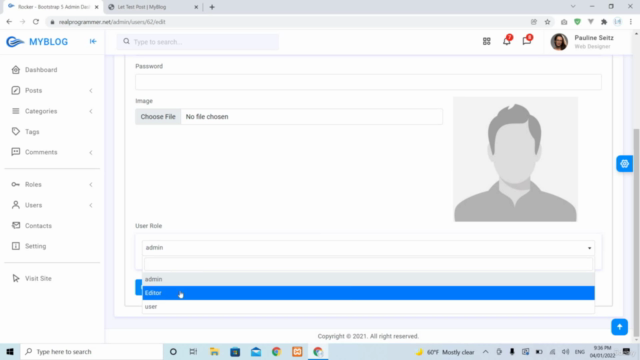Click the Contacts envelope icon in sidebar
The height and width of the screenshot is (360, 640).
click(x=16, y=225)
